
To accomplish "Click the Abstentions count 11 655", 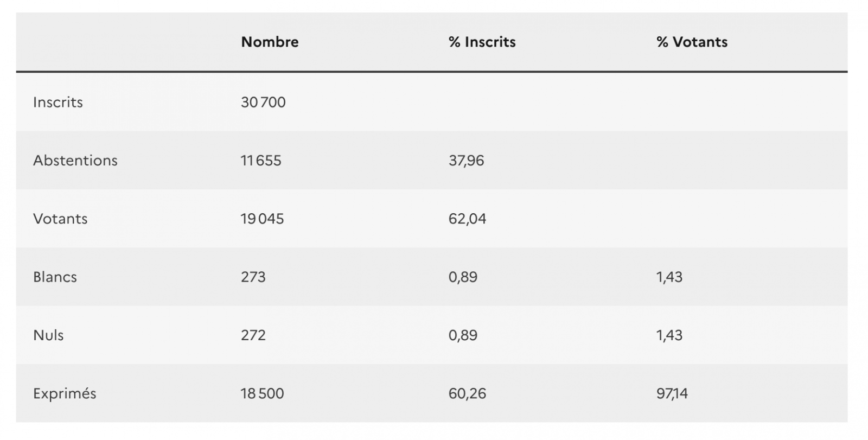I will tap(261, 161).
